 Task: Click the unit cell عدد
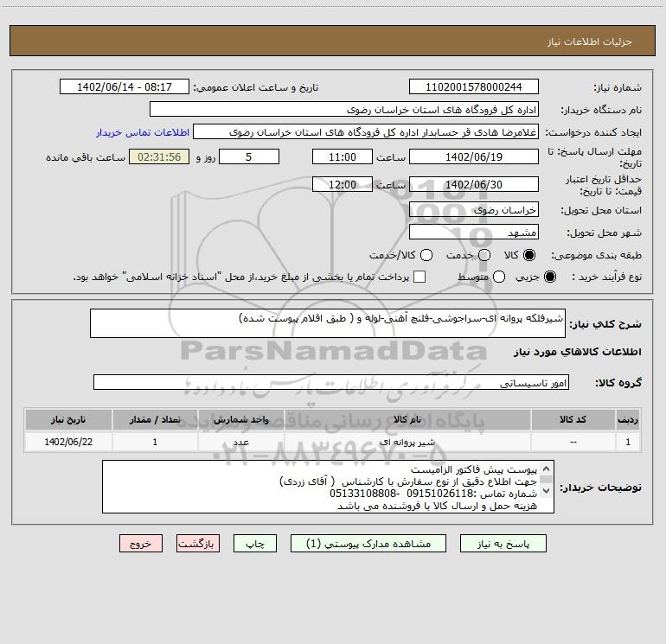240,442
